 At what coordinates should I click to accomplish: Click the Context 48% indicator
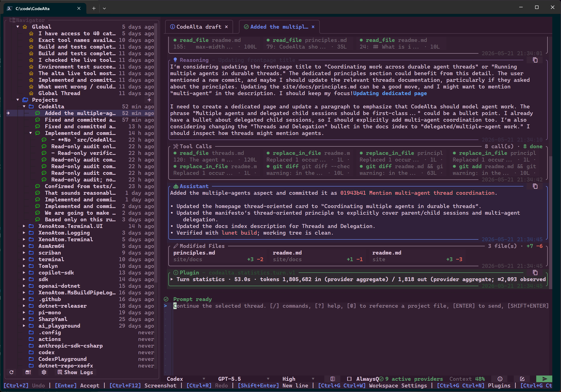coord(467,379)
